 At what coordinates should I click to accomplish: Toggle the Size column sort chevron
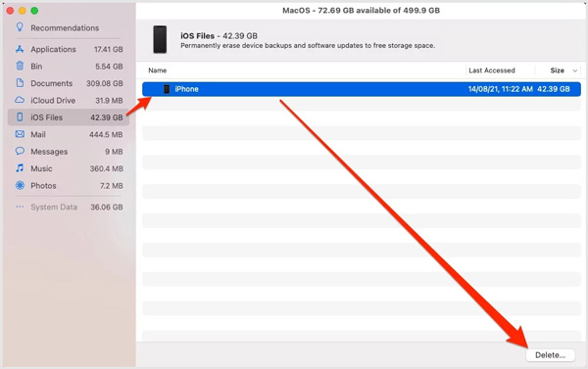point(574,70)
